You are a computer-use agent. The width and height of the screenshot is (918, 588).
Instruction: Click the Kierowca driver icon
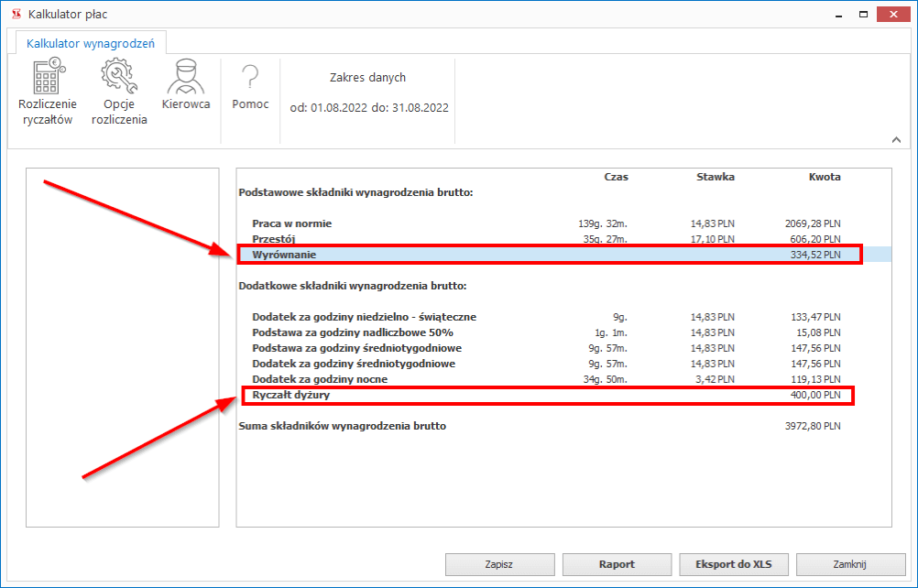pyautogui.click(x=186, y=78)
